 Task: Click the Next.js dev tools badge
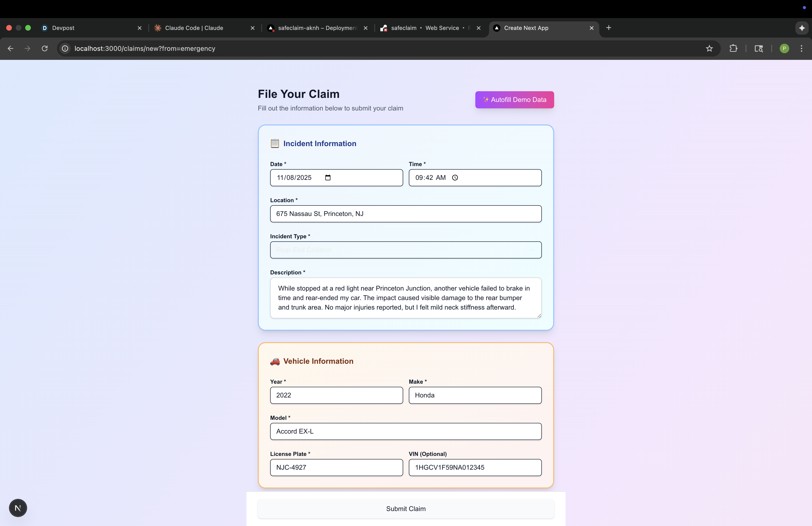(18, 508)
